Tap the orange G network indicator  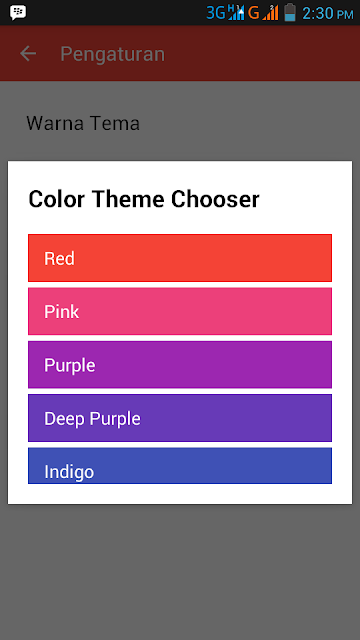point(253,13)
